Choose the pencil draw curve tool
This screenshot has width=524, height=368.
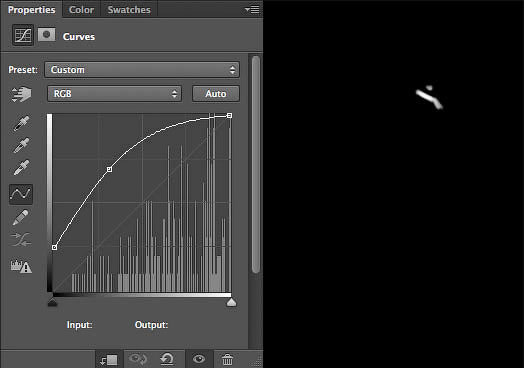(x=21, y=217)
